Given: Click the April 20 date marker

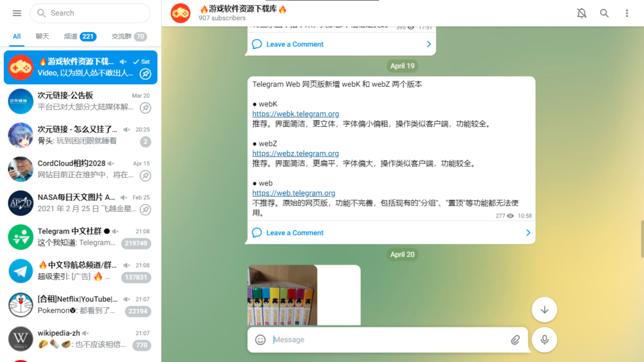Looking at the screenshot, I should click(402, 255).
